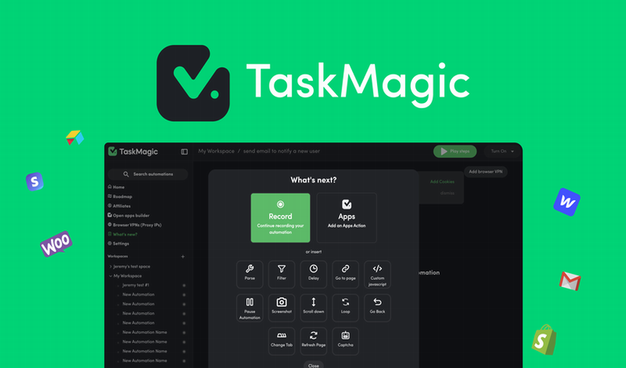
Task: Open Settings from the sidebar
Action: coord(118,243)
